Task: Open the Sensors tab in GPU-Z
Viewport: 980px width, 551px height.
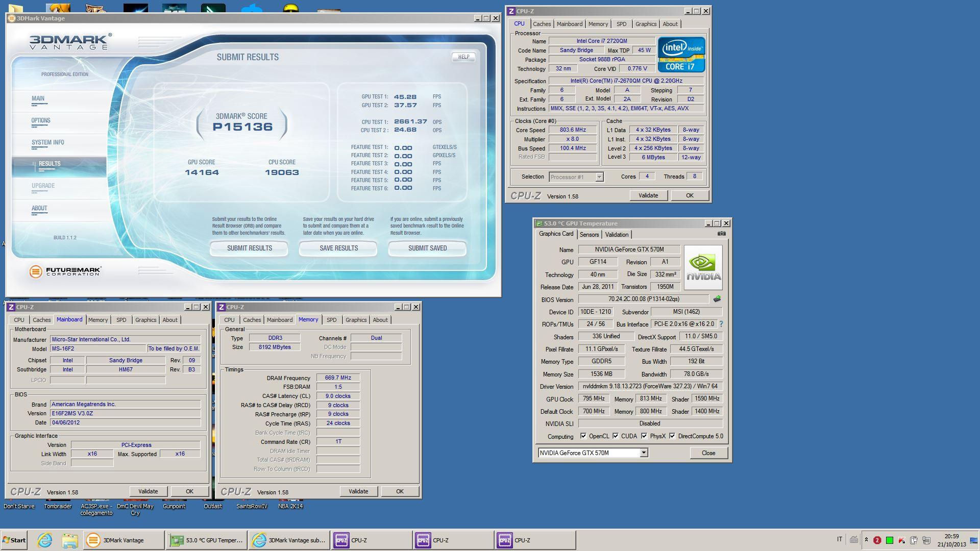Action: pyautogui.click(x=589, y=235)
